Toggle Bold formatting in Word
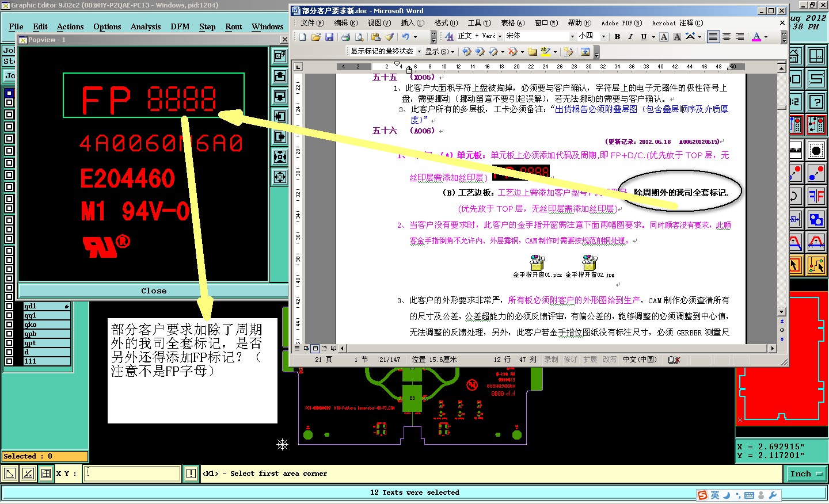 (x=617, y=37)
